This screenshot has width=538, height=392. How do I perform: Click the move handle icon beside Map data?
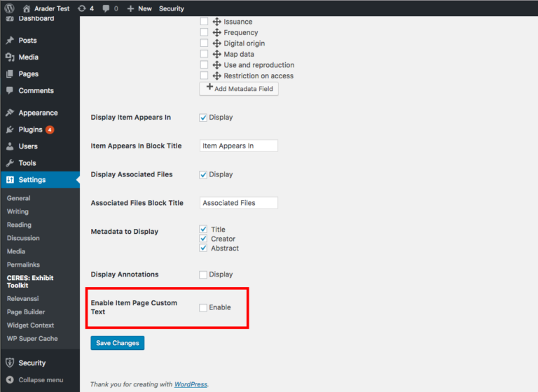216,54
